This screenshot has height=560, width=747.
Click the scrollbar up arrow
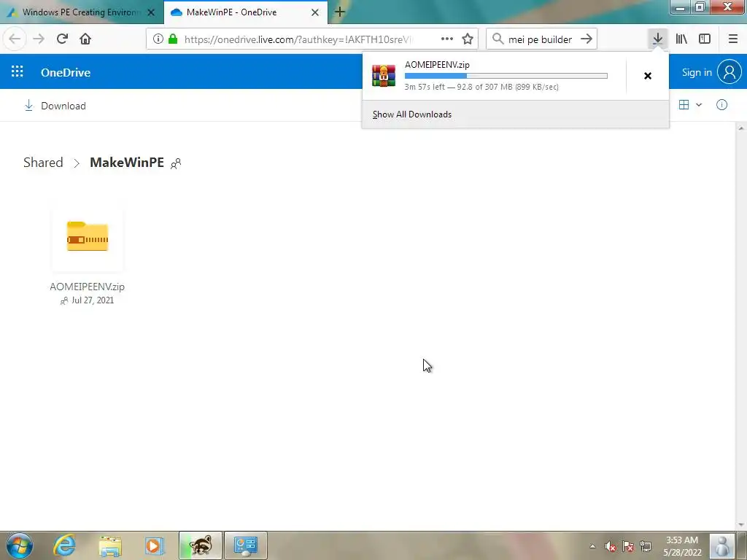coord(741,128)
